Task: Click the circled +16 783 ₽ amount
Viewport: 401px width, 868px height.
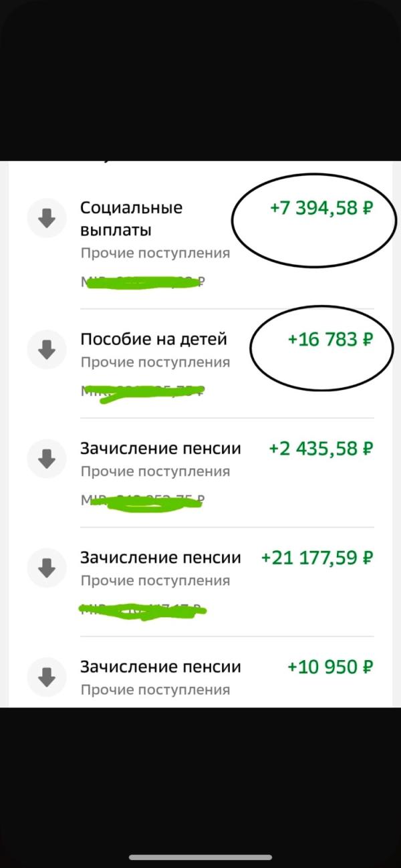Action: click(329, 340)
